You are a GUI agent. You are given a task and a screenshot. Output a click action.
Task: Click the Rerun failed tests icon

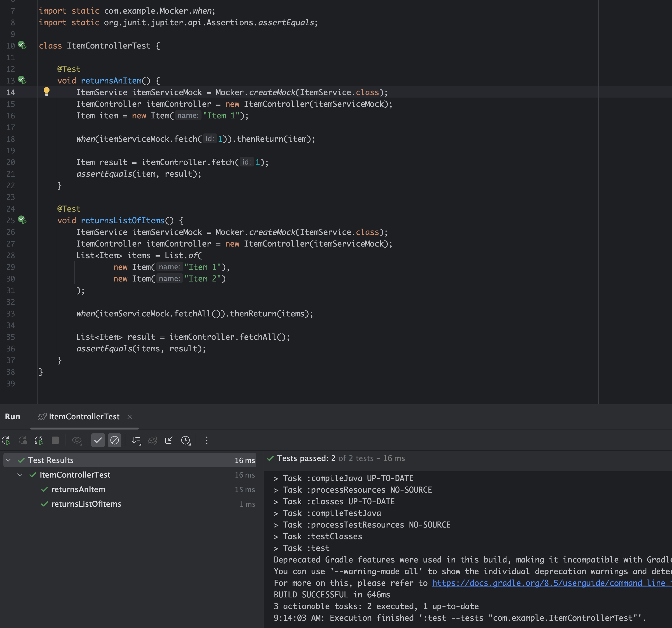[23, 440]
